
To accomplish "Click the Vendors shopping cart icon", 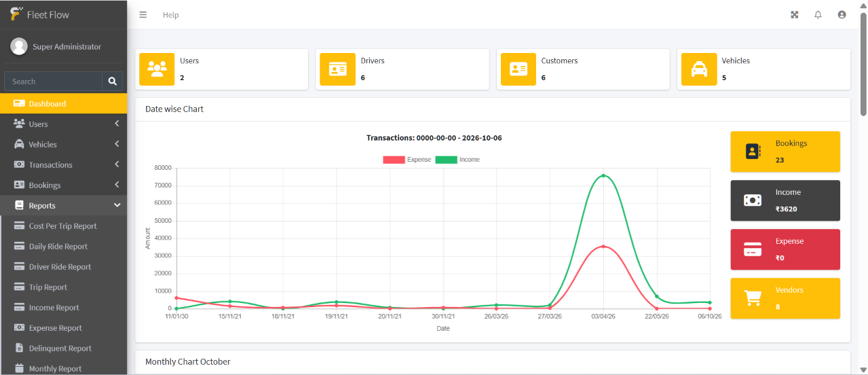I will (x=753, y=298).
